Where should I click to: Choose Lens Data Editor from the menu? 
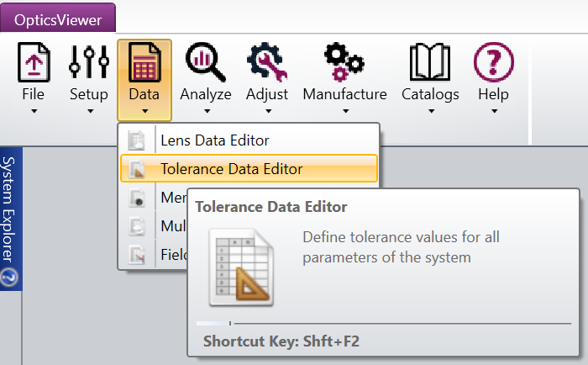click(214, 140)
